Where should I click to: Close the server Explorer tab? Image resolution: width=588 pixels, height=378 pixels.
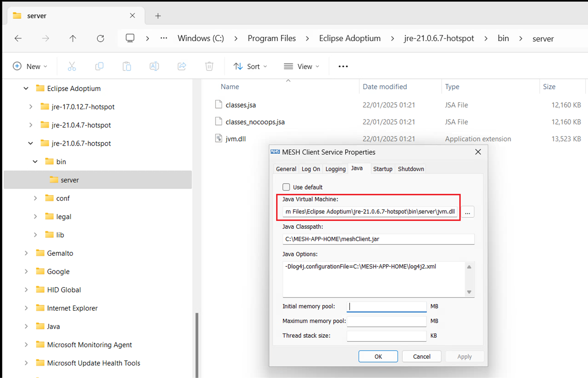tap(132, 16)
